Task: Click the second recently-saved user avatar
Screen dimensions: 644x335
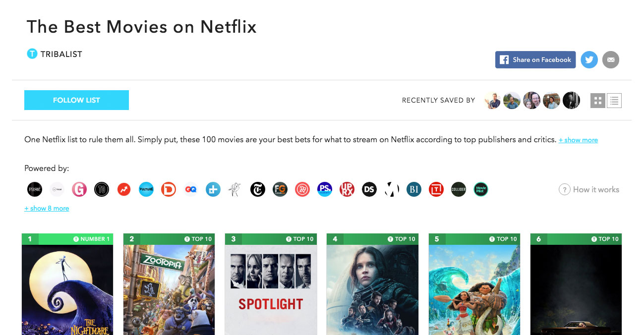Action: point(512,101)
